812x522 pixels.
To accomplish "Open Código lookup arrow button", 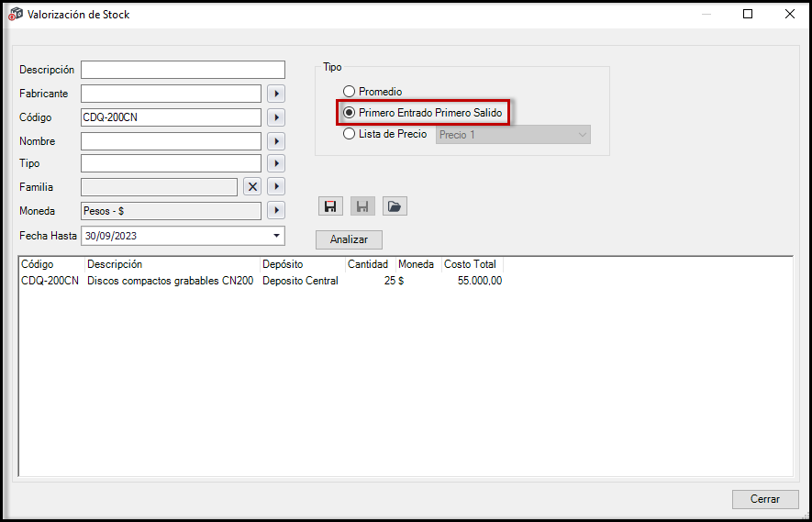I will (276, 117).
